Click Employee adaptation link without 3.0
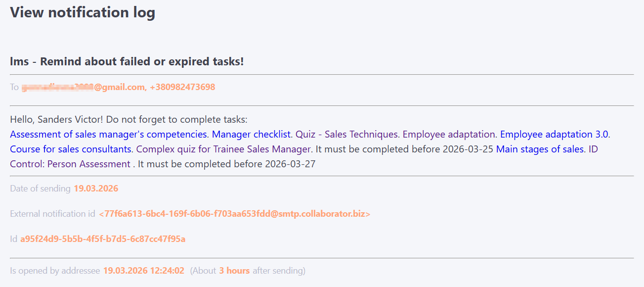This screenshot has height=287, width=644. 449,134
